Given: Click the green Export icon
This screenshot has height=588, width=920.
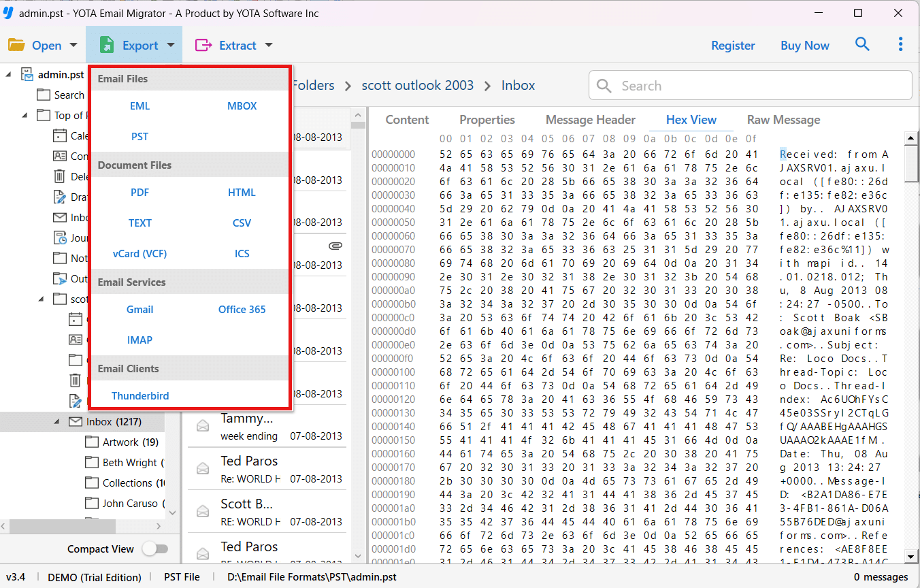Looking at the screenshot, I should (108, 45).
